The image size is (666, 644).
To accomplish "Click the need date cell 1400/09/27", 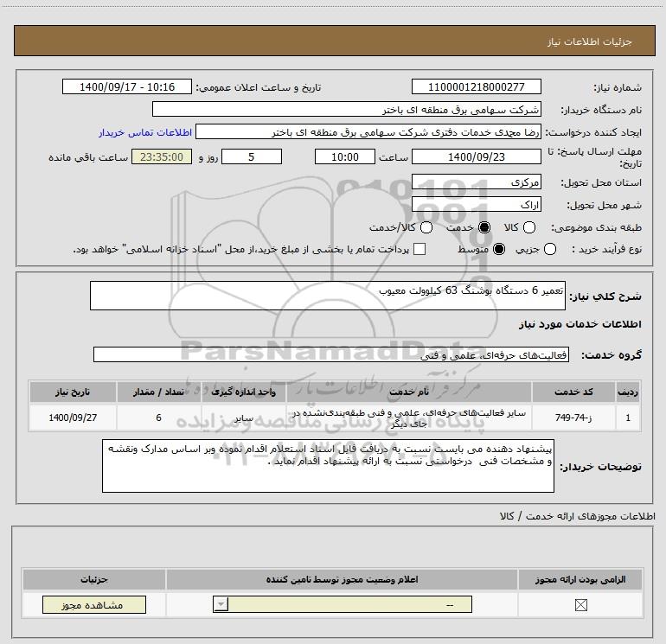I will (x=73, y=418).
